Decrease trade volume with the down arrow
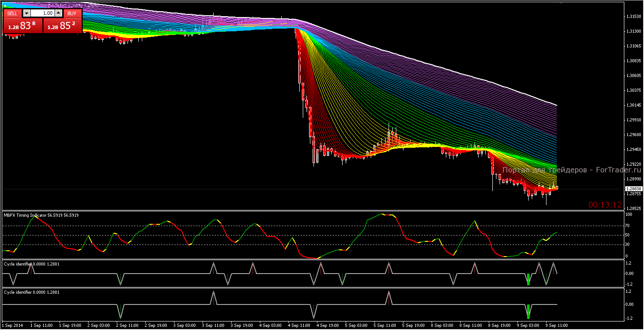The height and width of the screenshot is (330, 644). pyautogui.click(x=26, y=13)
